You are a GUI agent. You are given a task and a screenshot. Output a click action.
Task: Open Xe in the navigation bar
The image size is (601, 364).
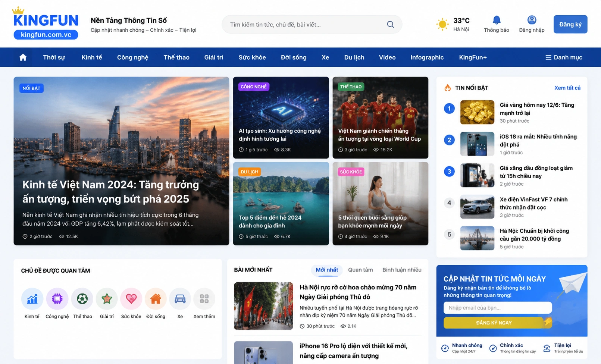click(325, 57)
